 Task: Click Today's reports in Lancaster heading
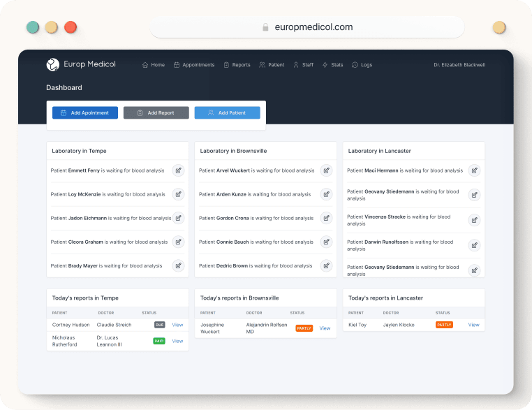[385, 298]
